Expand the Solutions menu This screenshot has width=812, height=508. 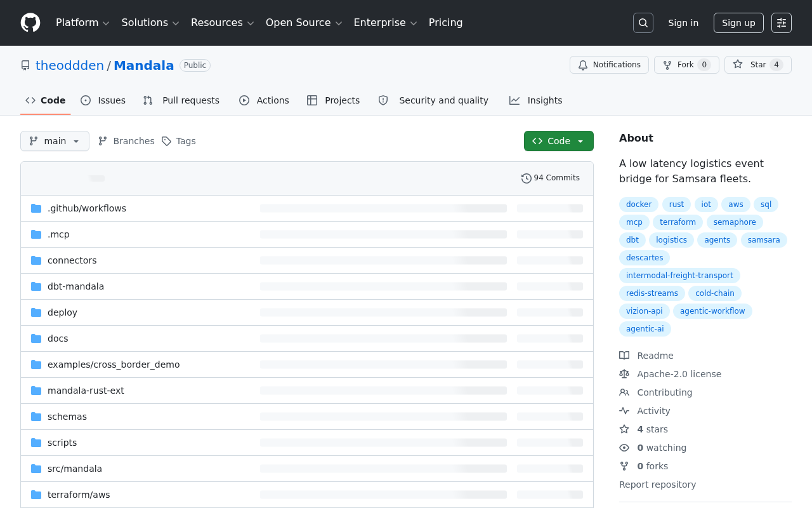150,23
